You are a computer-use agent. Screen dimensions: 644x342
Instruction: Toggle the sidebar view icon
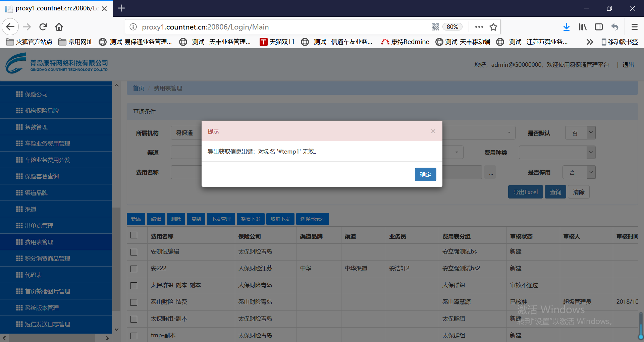pos(599,27)
